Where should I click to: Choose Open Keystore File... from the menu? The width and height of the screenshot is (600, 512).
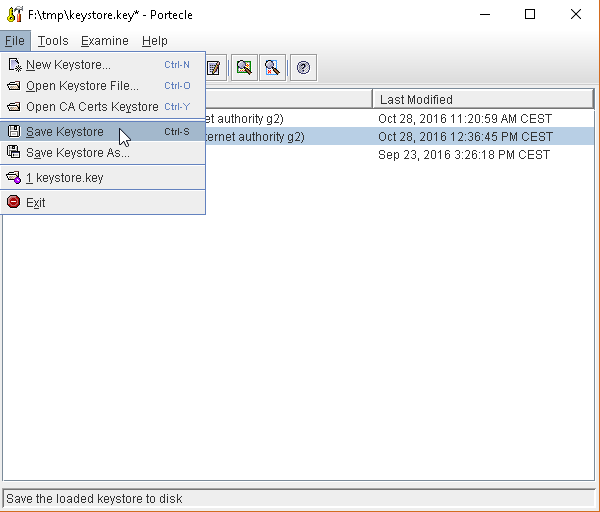coord(82,86)
